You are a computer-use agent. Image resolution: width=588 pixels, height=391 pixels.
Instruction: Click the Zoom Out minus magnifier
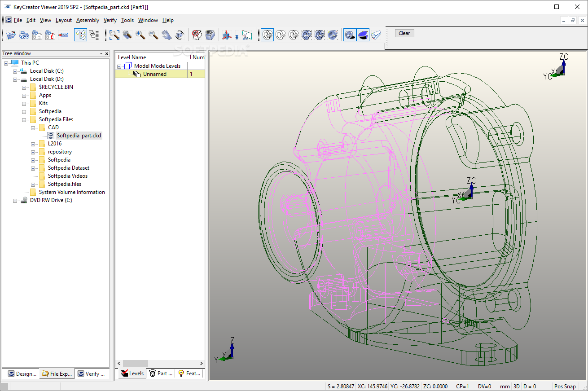point(154,35)
